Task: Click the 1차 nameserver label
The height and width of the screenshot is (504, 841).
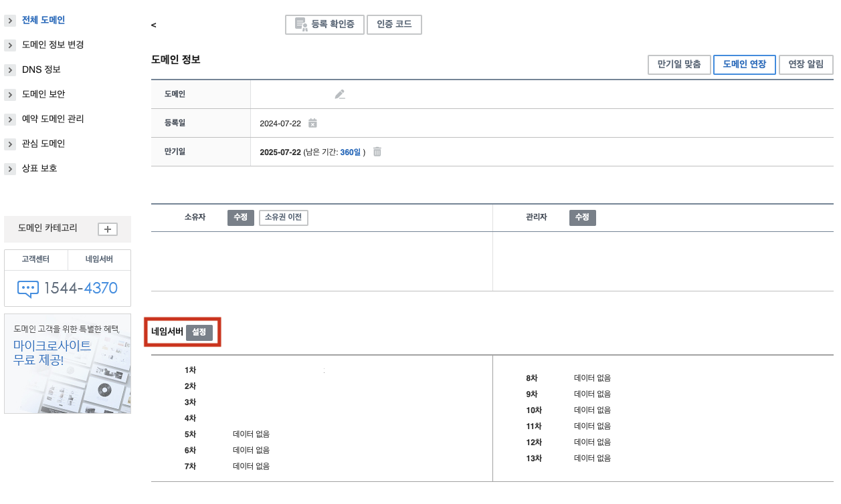Action: coord(190,370)
